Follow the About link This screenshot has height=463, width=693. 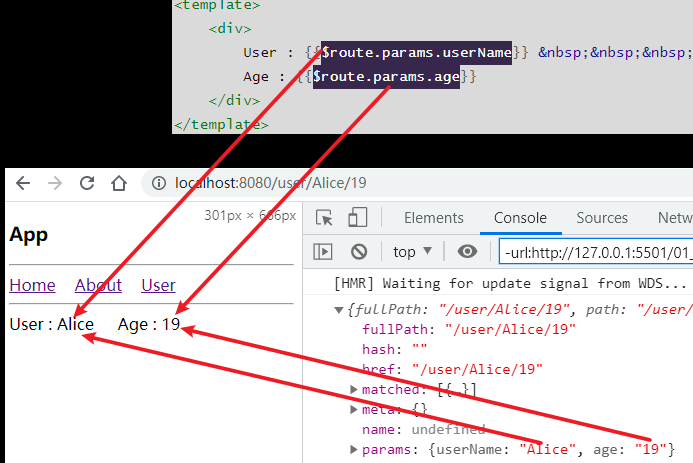point(98,285)
